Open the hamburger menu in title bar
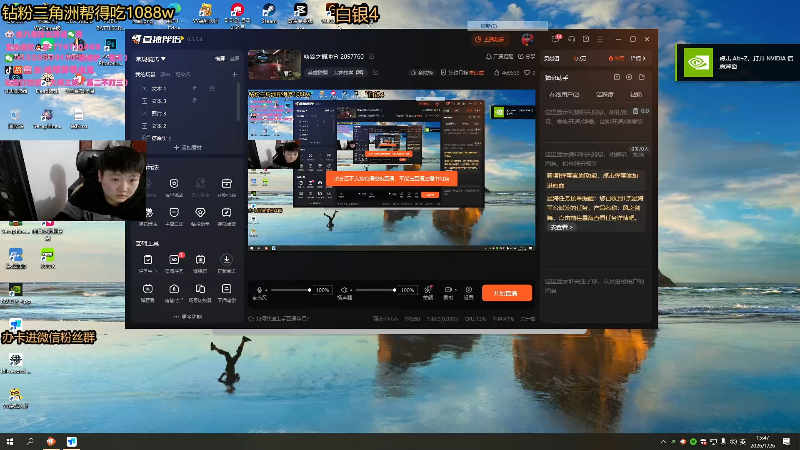This screenshot has height=450, width=800. [600, 39]
